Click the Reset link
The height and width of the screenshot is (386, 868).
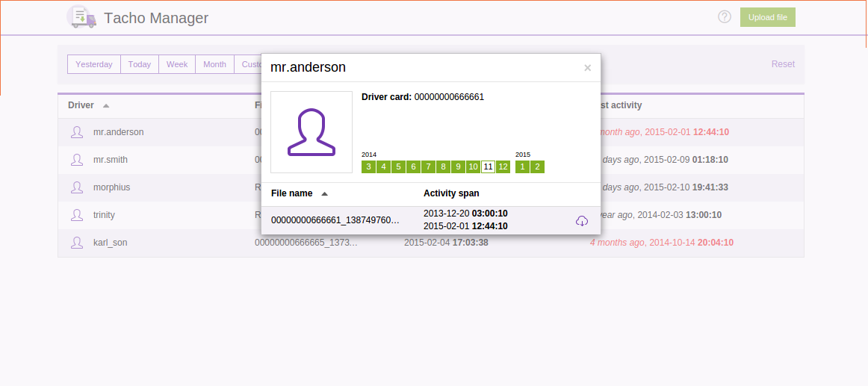pos(783,64)
